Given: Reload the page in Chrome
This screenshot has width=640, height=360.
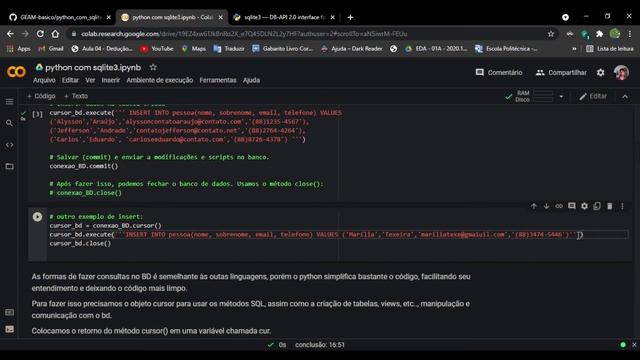Looking at the screenshot, I should (x=40, y=34).
